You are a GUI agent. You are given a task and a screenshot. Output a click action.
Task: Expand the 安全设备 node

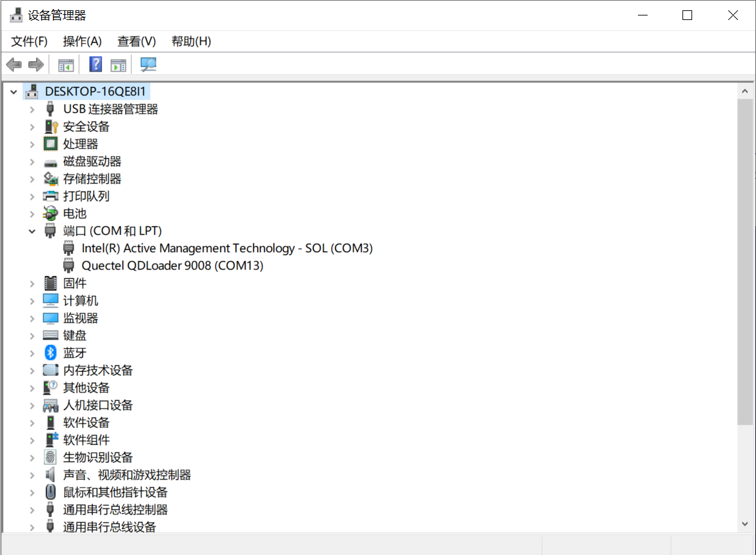pos(32,127)
